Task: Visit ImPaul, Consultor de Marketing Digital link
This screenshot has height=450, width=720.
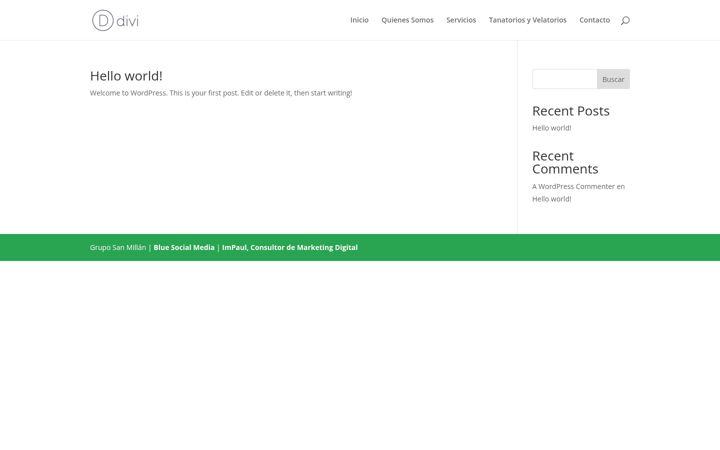Action: point(290,247)
